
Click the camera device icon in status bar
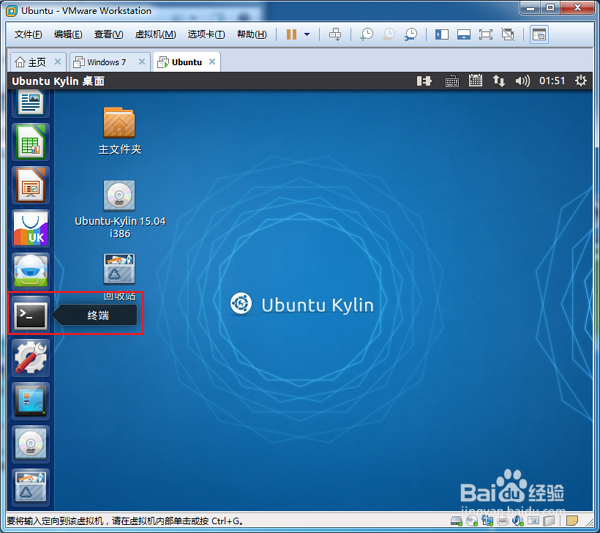[x=533, y=521]
